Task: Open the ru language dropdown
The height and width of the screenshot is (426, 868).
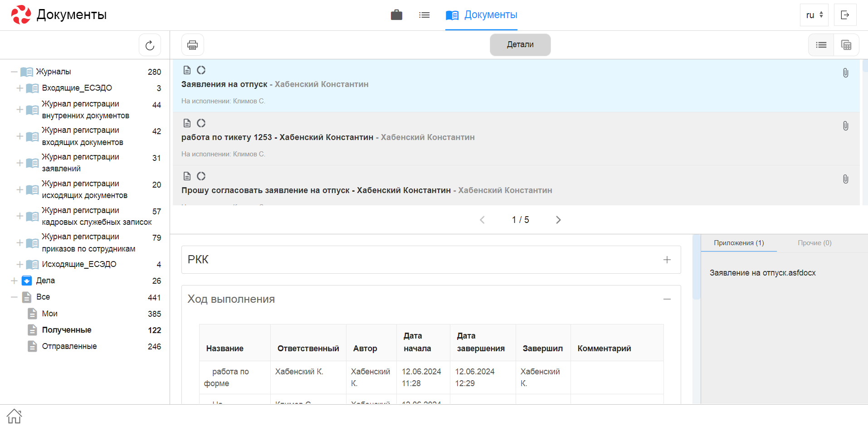Action: pos(814,15)
